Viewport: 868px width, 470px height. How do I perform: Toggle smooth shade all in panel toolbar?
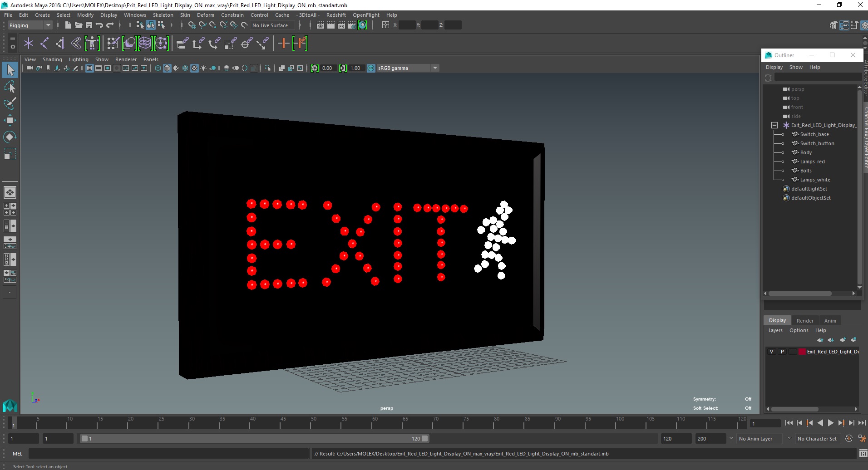167,68
